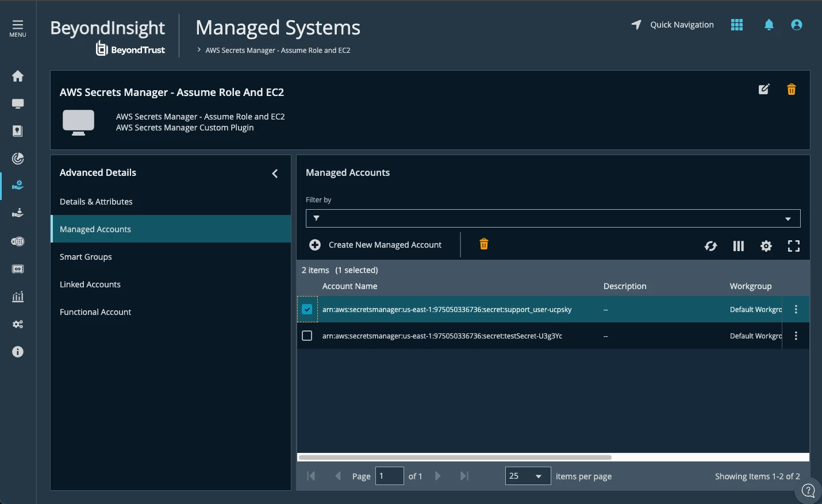Open the help question mark icon
The width and height of the screenshot is (822, 504).
808,491
